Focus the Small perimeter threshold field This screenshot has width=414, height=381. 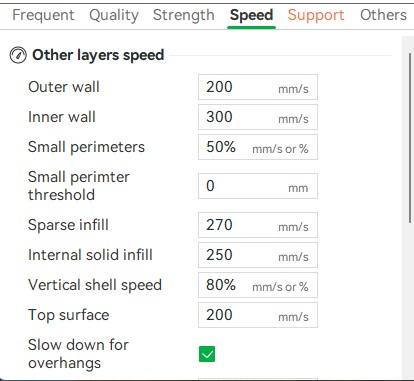coord(258,186)
